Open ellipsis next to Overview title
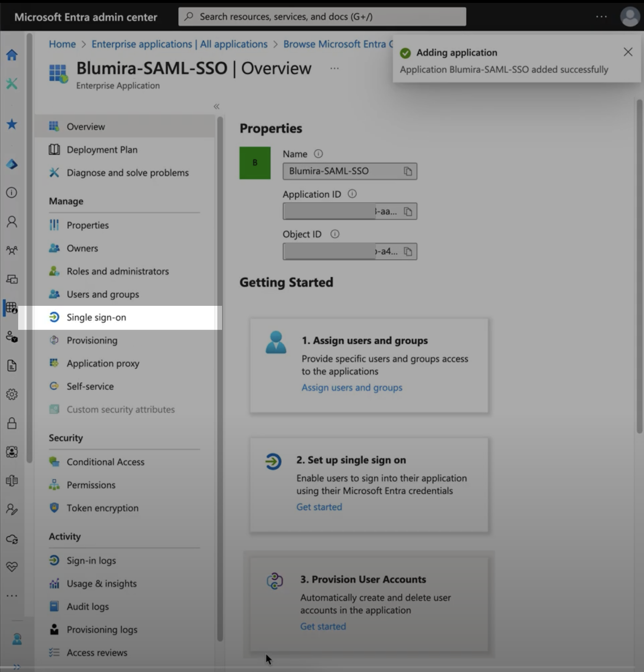 click(x=334, y=68)
